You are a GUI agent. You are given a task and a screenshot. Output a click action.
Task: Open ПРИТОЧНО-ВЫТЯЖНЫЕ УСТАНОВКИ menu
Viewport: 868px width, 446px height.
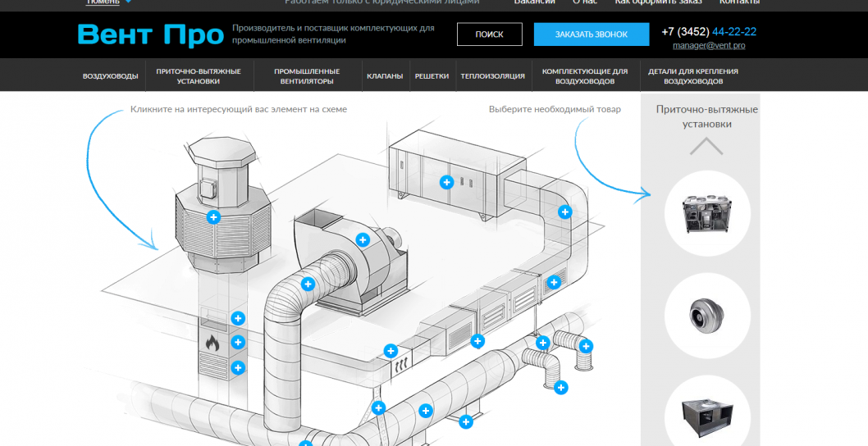click(199, 75)
